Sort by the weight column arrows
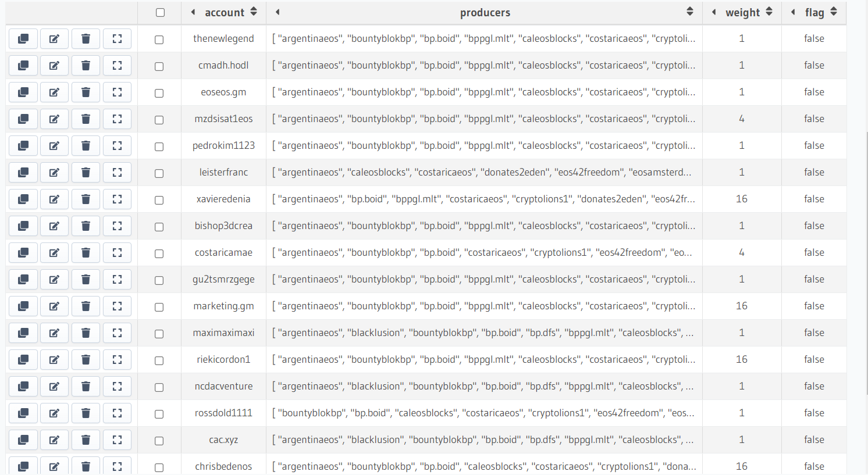868x475 pixels. 769,12
